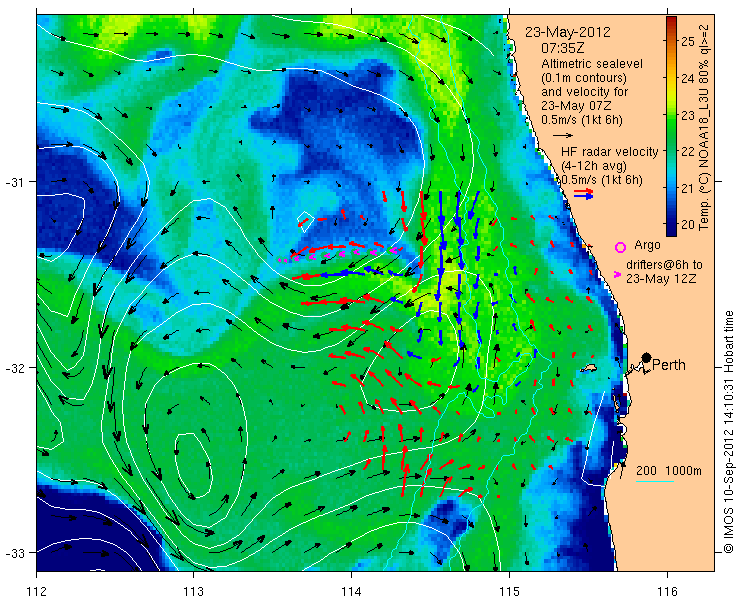Click the colorbar tick label 23
This screenshot has height=600, width=740.
tap(688, 115)
